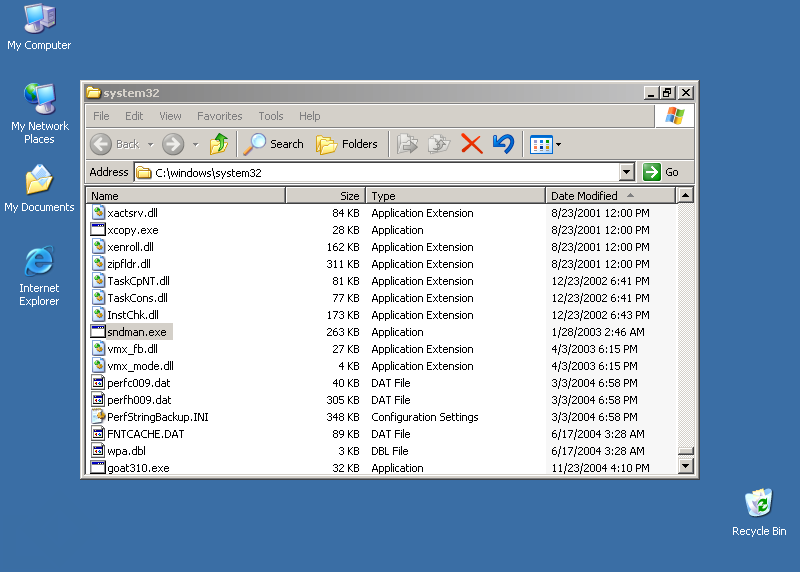Select the xactsrv.dll file icon

click(98, 212)
